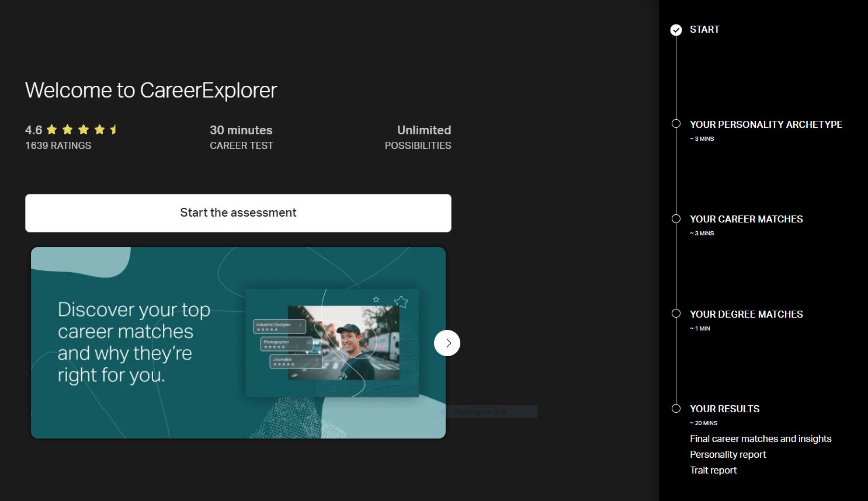This screenshot has height=501, width=868.
Task: Click the Industrial Designer career chip
Action: pos(279,326)
